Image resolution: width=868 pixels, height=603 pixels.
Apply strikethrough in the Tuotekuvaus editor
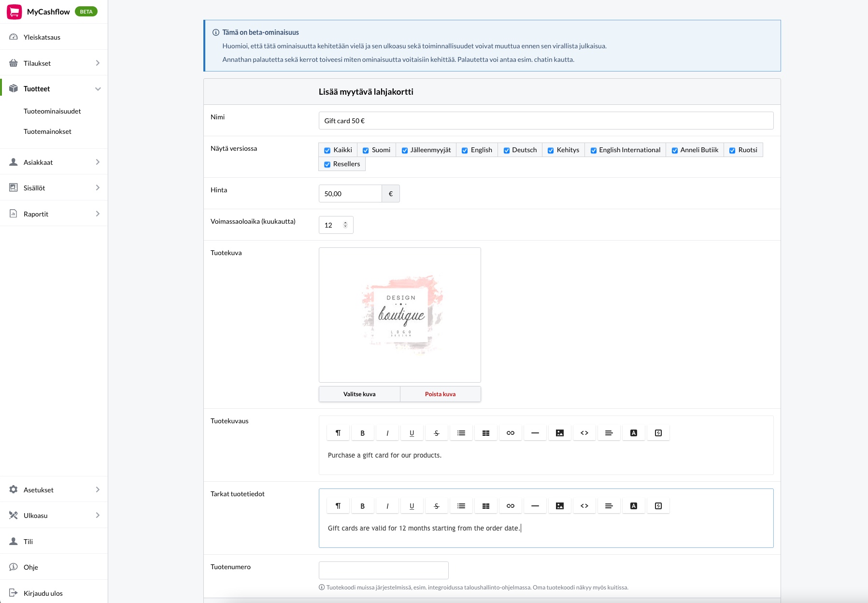[x=437, y=433]
